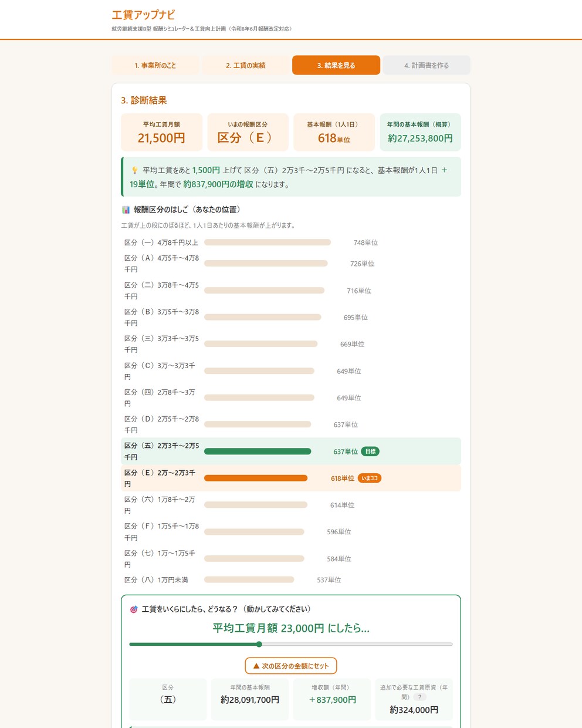Click the lightbulb tip icon
The width and height of the screenshot is (582, 728).
click(x=134, y=170)
